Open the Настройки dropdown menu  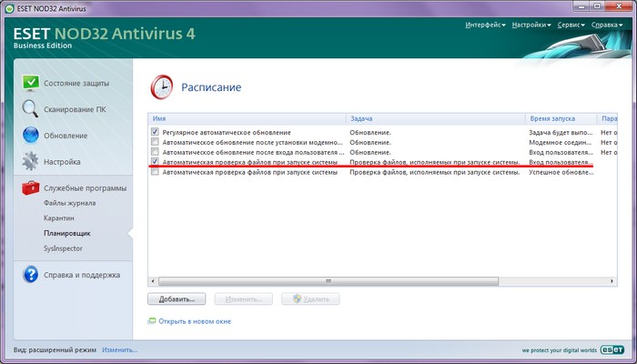pos(531,25)
